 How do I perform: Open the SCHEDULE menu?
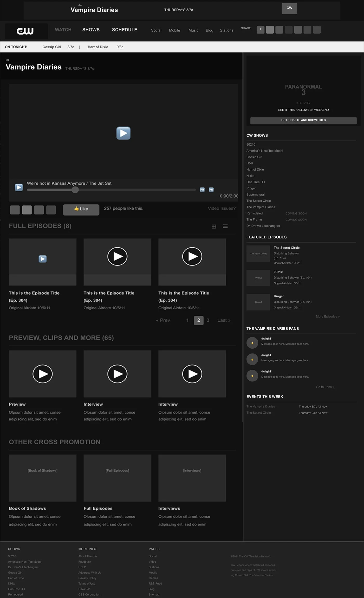125,30
